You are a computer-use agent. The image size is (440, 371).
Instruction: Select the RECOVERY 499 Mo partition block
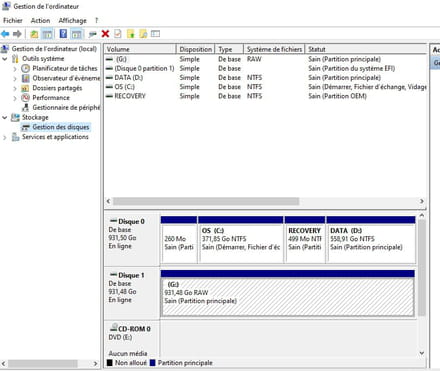coord(305,240)
